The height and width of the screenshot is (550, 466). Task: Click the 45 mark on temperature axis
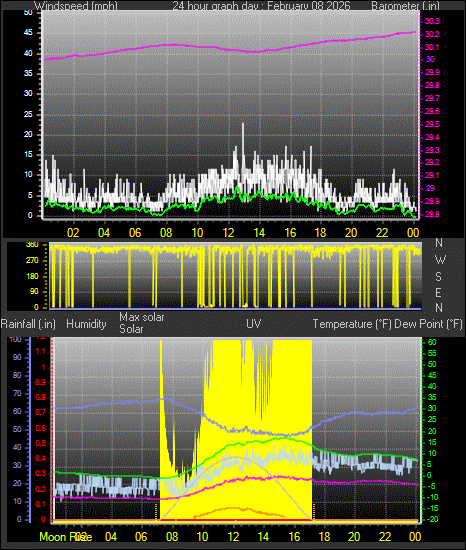432,376
